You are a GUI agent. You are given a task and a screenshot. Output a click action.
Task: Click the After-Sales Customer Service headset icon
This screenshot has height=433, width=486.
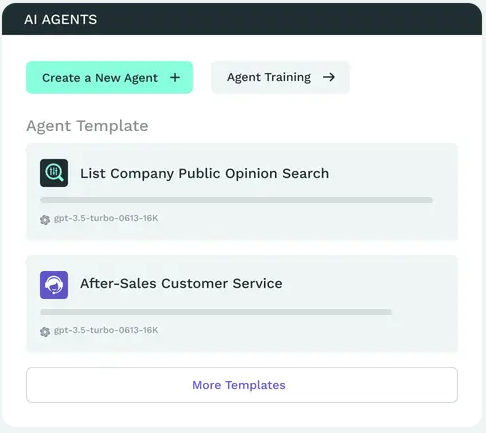[x=54, y=285]
